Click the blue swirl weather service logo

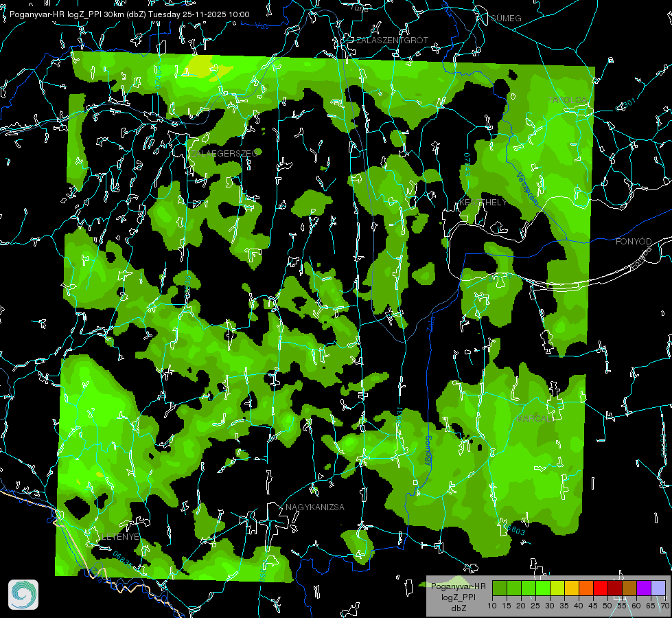(23, 595)
